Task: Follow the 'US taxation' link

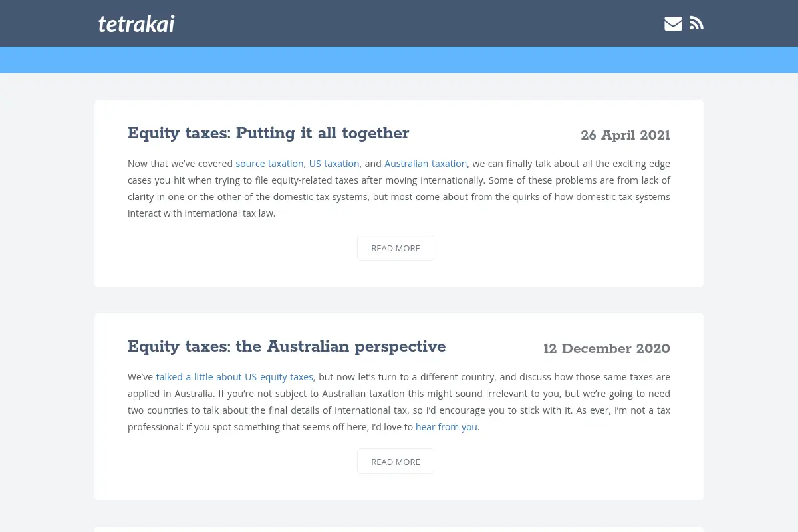Action: pos(334,164)
